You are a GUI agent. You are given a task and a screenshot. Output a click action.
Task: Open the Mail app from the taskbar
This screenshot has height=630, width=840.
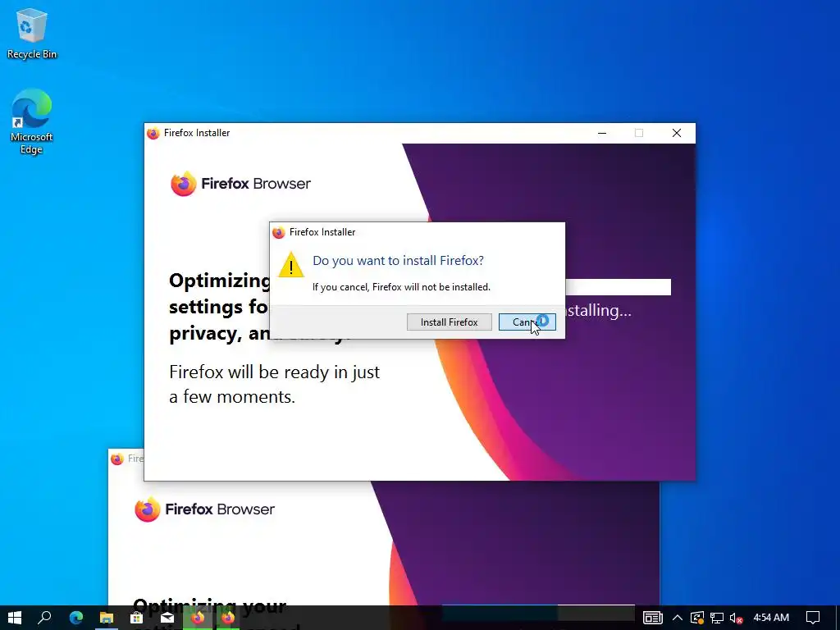click(x=167, y=618)
